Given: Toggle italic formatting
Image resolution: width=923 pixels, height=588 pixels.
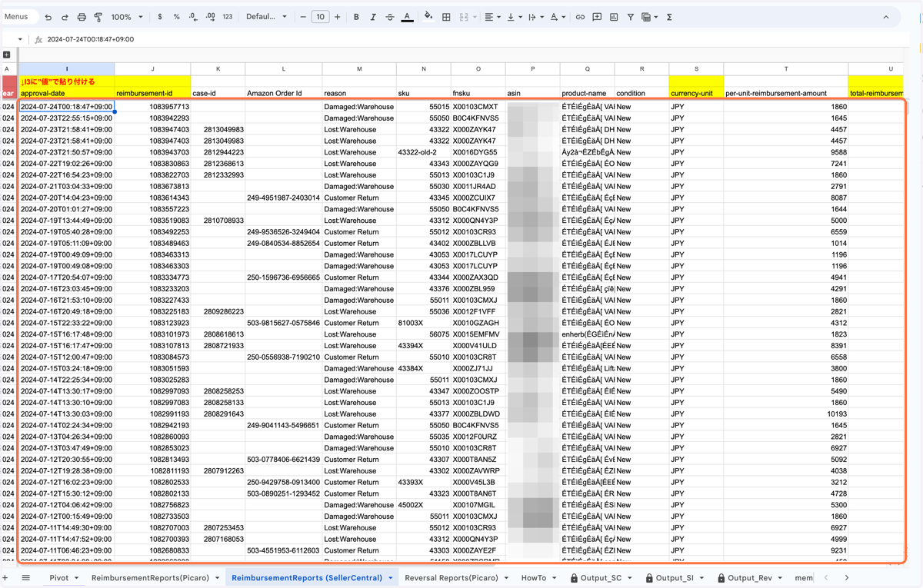Looking at the screenshot, I should [x=373, y=17].
